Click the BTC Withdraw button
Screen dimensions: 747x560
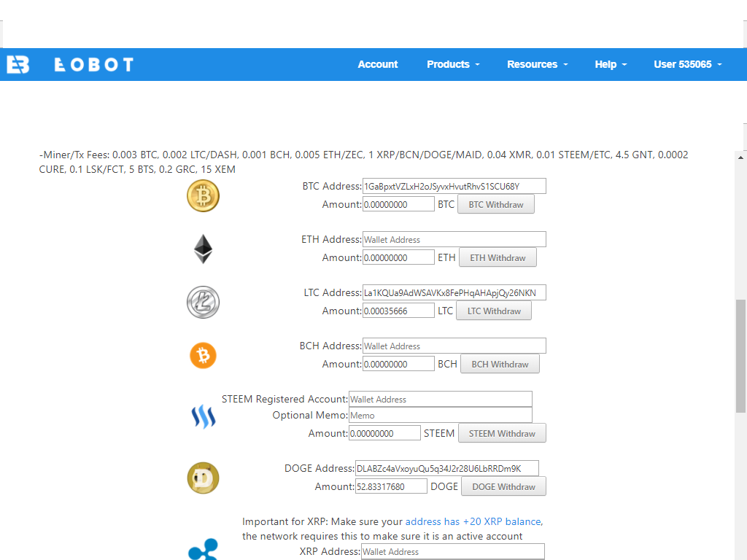pyautogui.click(x=496, y=204)
